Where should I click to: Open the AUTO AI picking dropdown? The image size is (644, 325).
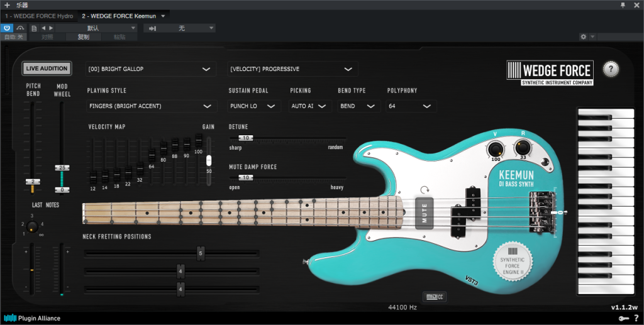(x=309, y=106)
